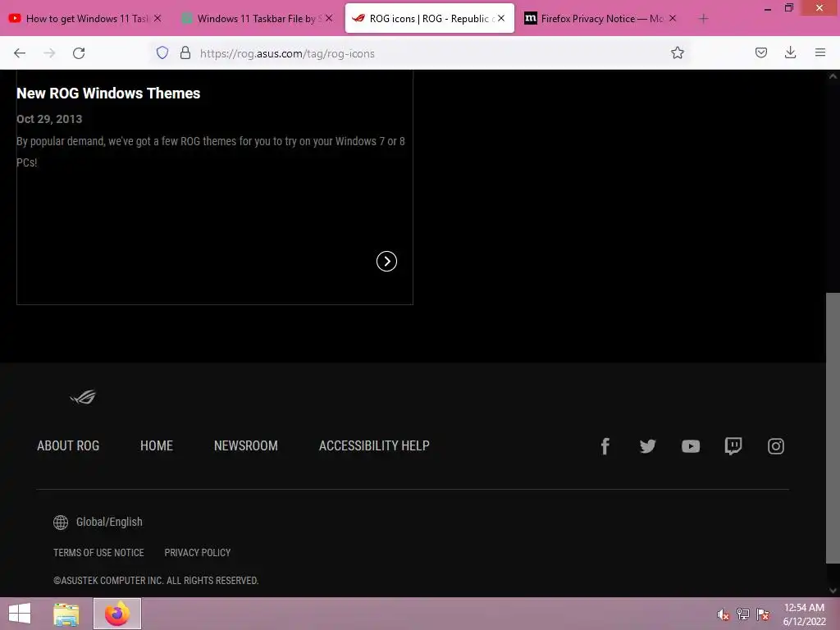Open the Firefox downloads panel

(790, 52)
